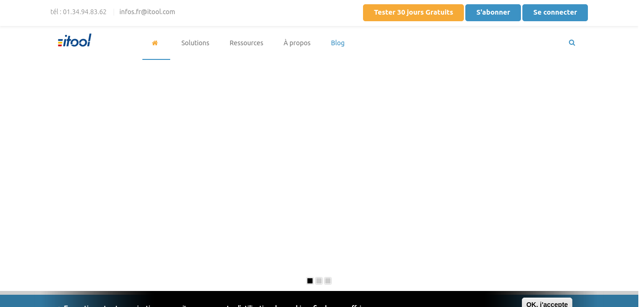Open the Solutions menu
The height and width of the screenshot is (307, 644).
click(x=195, y=43)
